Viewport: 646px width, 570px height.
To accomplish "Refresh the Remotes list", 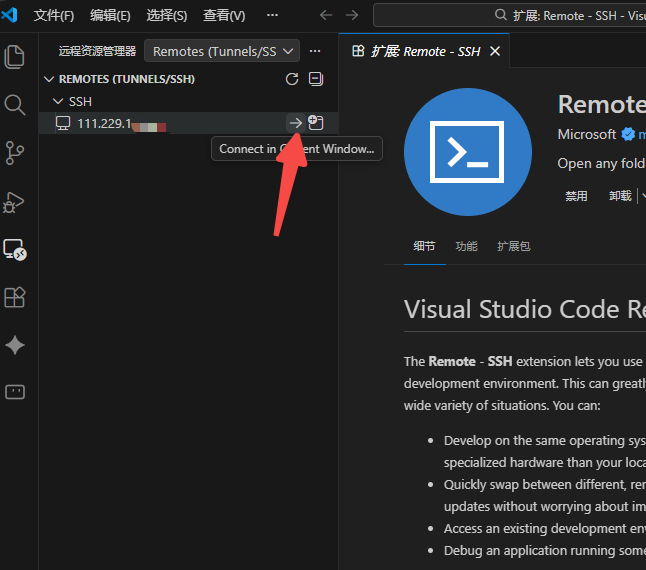I will [x=292, y=79].
